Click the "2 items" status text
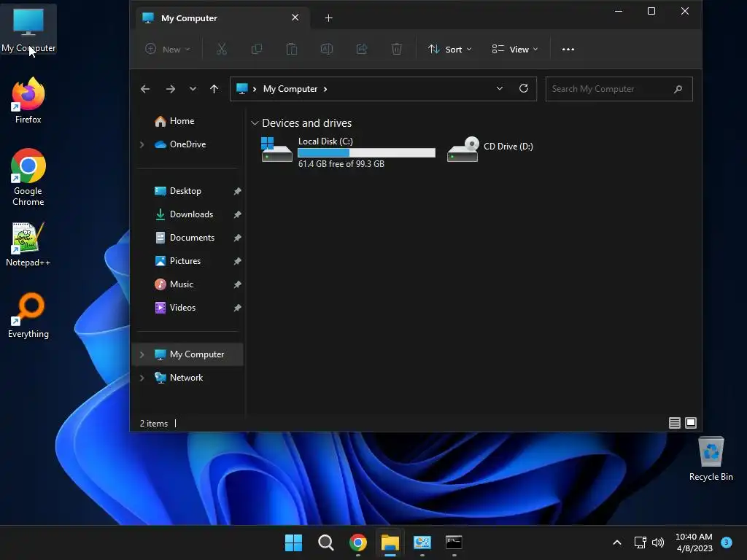This screenshot has height=560, width=747. [154, 424]
